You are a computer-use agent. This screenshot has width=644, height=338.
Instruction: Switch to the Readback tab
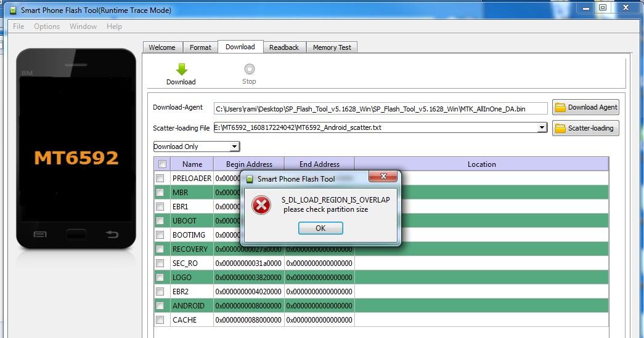284,47
